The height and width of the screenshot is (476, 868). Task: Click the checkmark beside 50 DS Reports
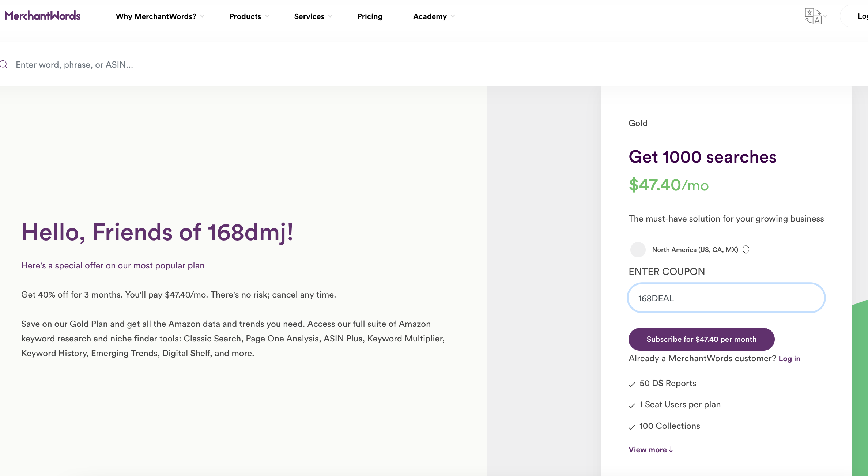(632, 384)
